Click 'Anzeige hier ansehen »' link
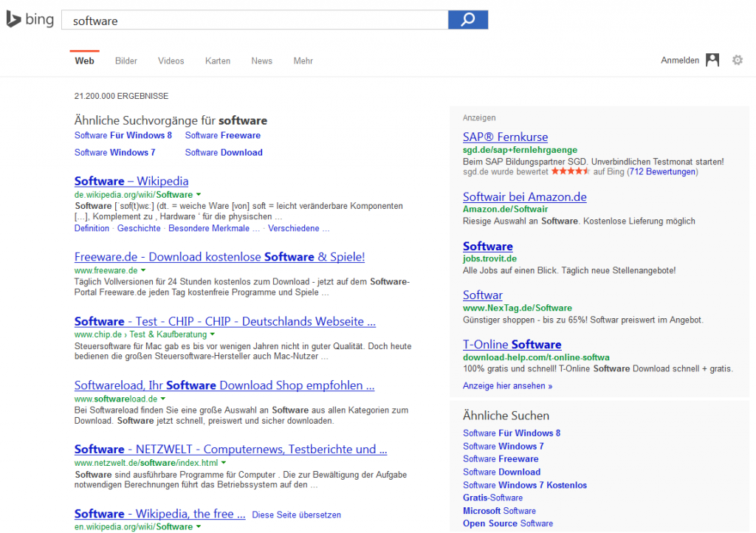This screenshot has width=756, height=533. (x=508, y=386)
